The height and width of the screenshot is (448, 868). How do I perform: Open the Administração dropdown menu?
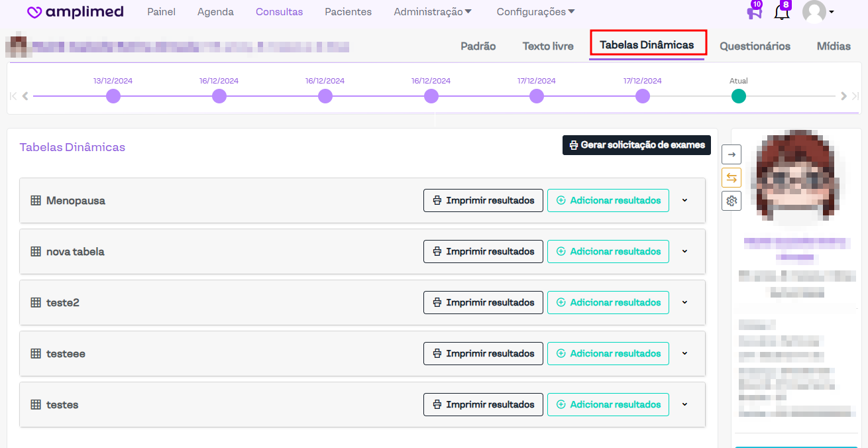coord(433,12)
